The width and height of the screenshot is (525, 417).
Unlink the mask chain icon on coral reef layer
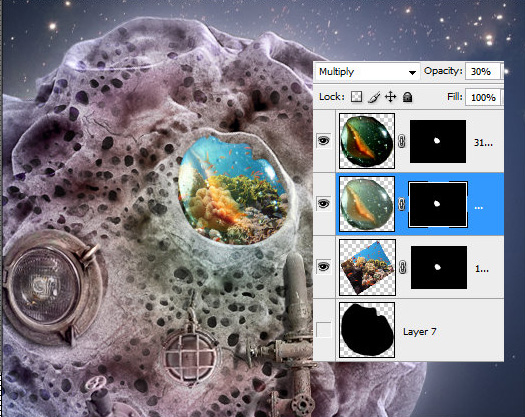point(402,267)
